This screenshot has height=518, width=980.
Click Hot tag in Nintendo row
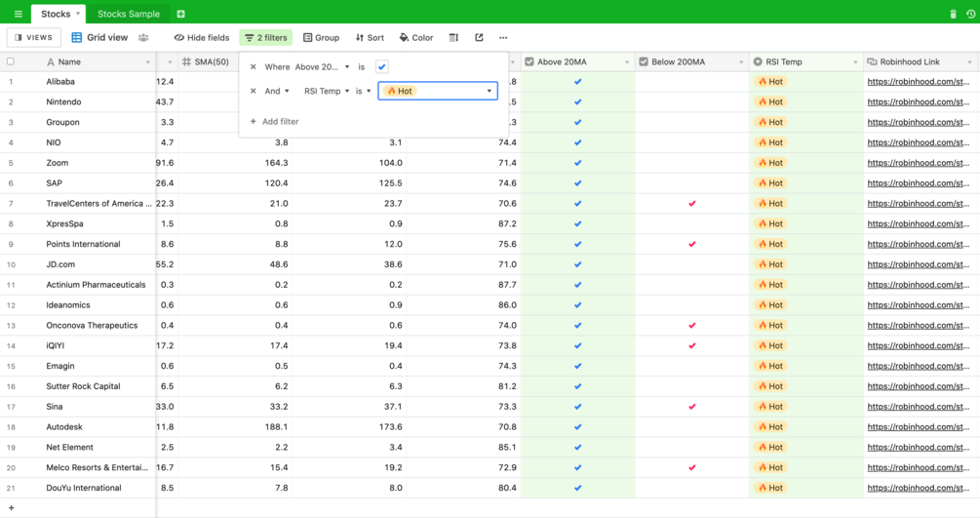click(770, 101)
